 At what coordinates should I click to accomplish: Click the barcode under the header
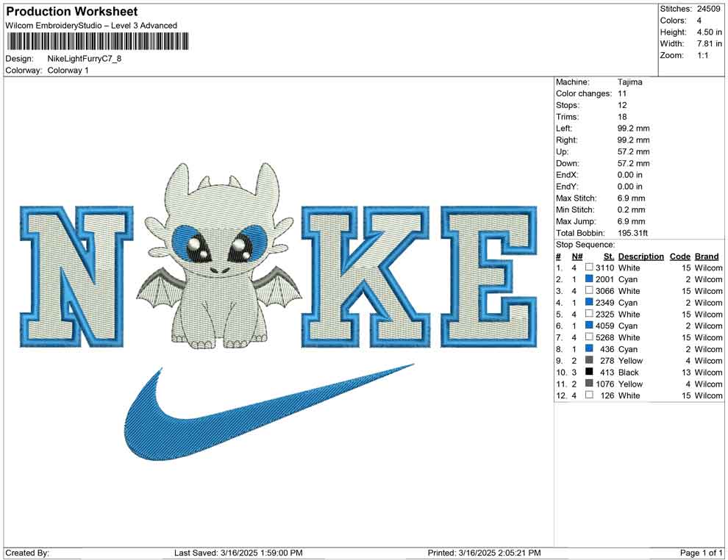coord(99,41)
